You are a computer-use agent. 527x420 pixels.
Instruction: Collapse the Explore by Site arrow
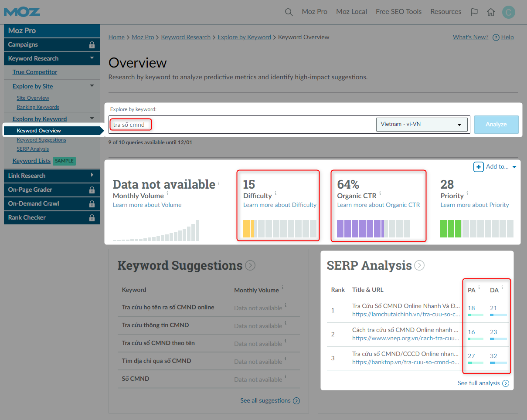92,86
